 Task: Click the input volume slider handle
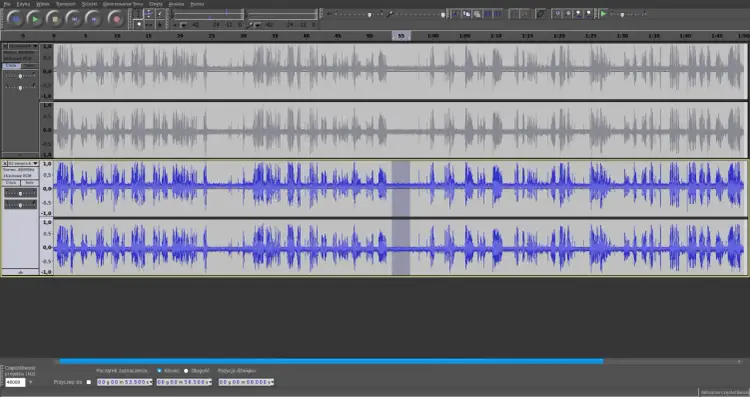[443, 15]
